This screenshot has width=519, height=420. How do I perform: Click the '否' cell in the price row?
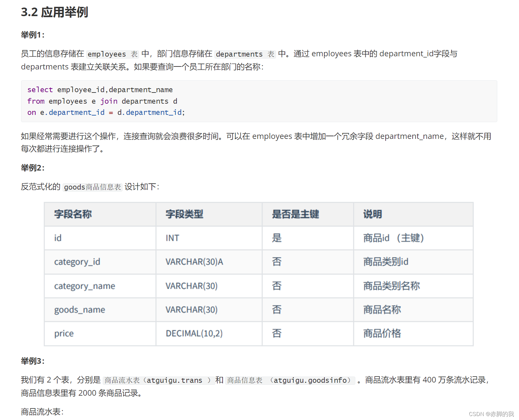coord(308,333)
